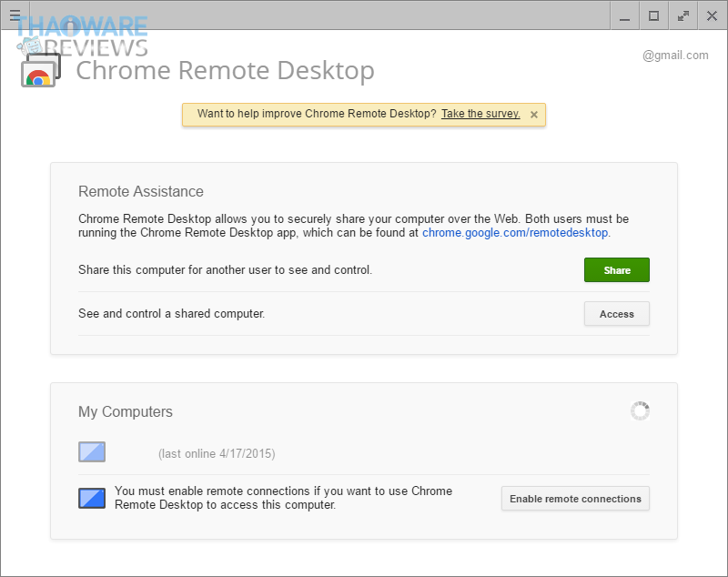Open the Take the survey link
This screenshot has width=728, height=577.
point(480,114)
